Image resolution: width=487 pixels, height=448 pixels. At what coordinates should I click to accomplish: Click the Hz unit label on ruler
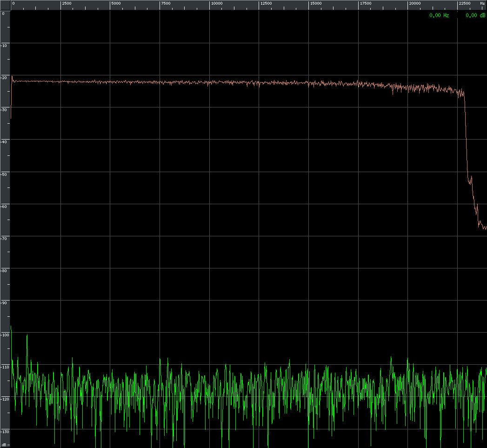(x=482, y=3)
